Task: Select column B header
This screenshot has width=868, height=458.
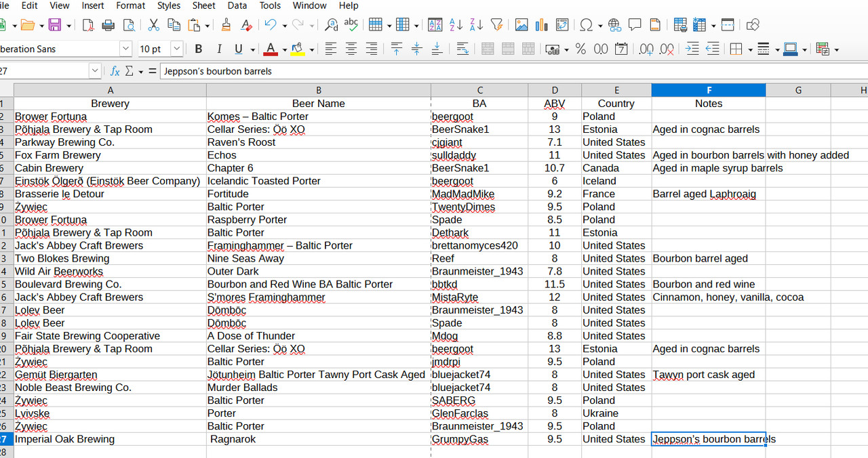Action: tap(319, 90)
